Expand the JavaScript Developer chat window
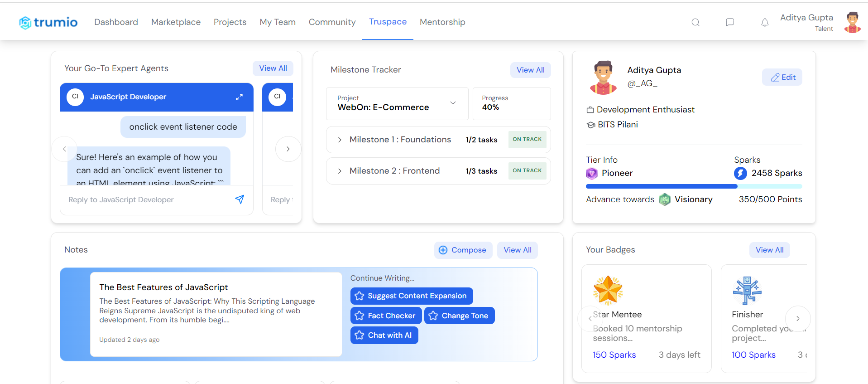The height and width of the screenshot is (384, 868). click(239, 97)
